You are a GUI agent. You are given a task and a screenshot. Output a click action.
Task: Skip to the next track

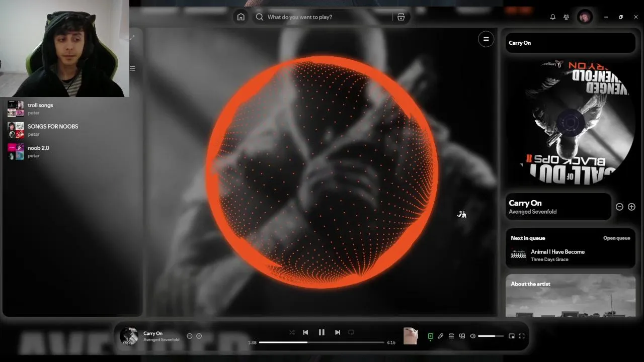338,332
